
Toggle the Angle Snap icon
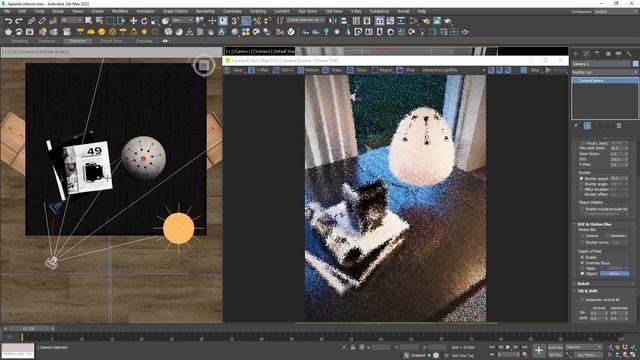pyautogui.click(x=246, y=20)
